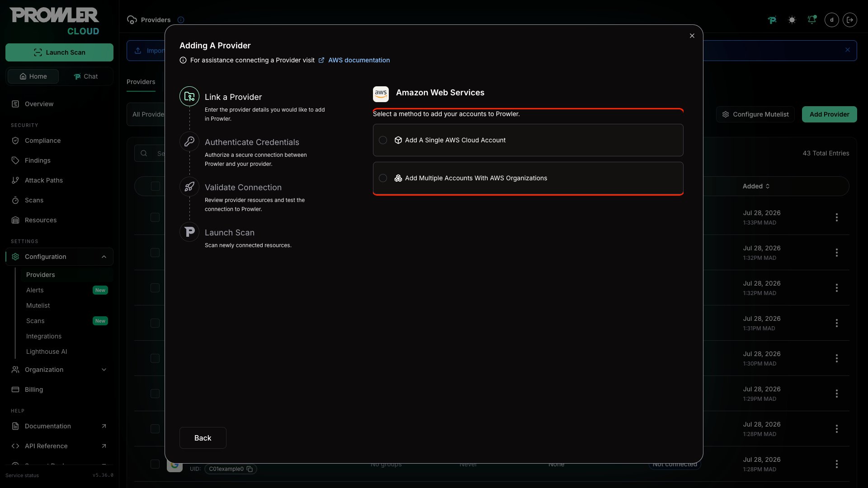Toggle the light/dark theme sun icon
This screenshot has width=868, height=488.
(792, 20)
